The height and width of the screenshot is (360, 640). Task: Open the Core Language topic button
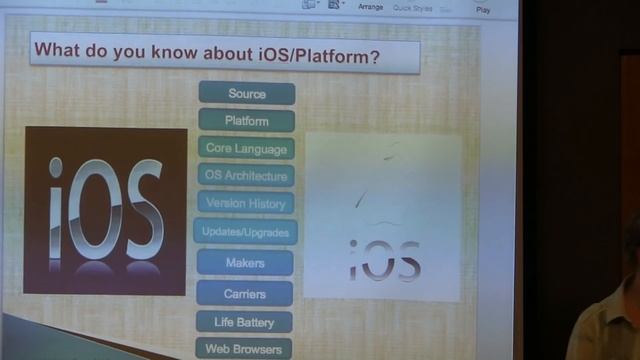click(x=246, y=148)
